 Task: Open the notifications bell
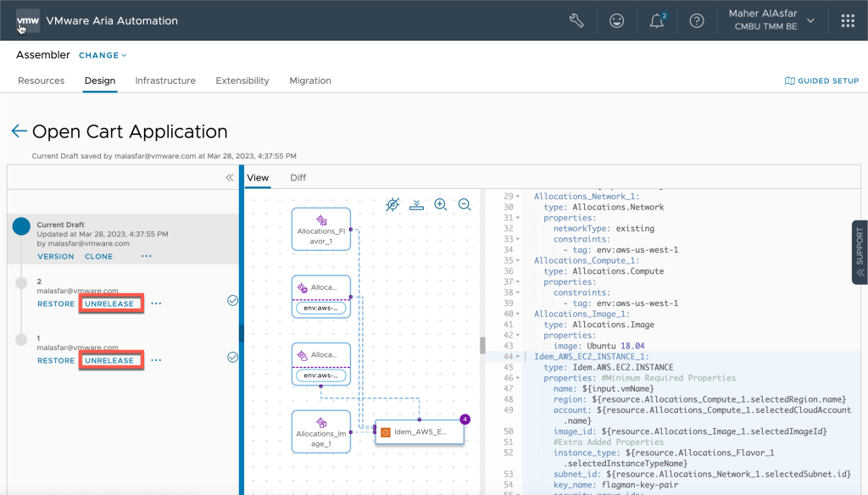[657, 21]
